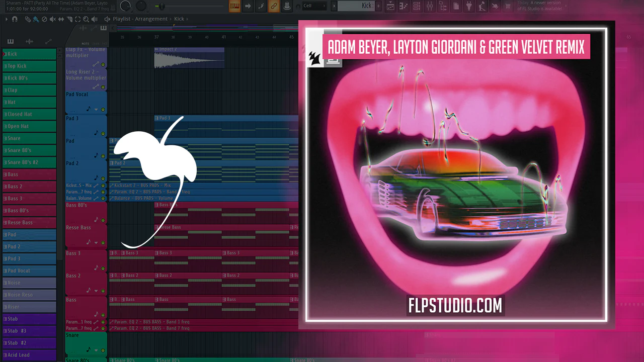Select the Kickstart 2 - BUS PADS - Mix clip
The width and height of the screenshot is (644, 362).
[204, 186]
